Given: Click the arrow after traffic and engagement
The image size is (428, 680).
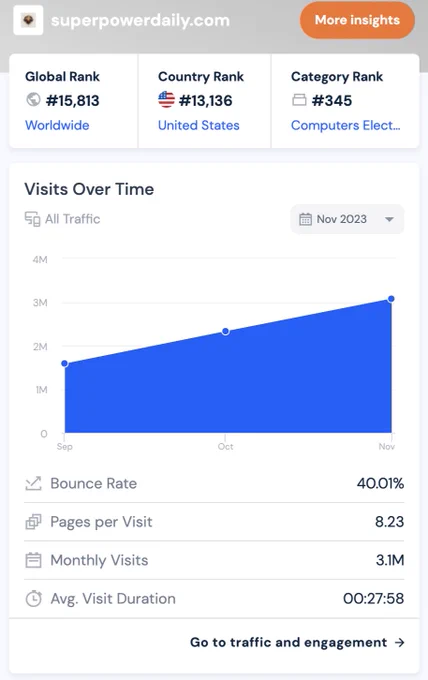Looking at the screenshot, I should click(x=400, y=642).
